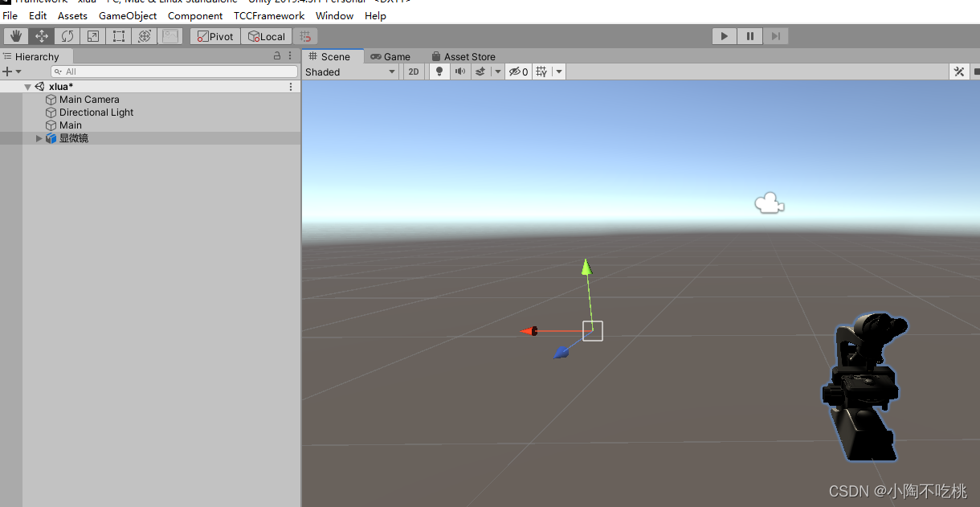Select the Hand tool in the toolbar

pos(15,35)
